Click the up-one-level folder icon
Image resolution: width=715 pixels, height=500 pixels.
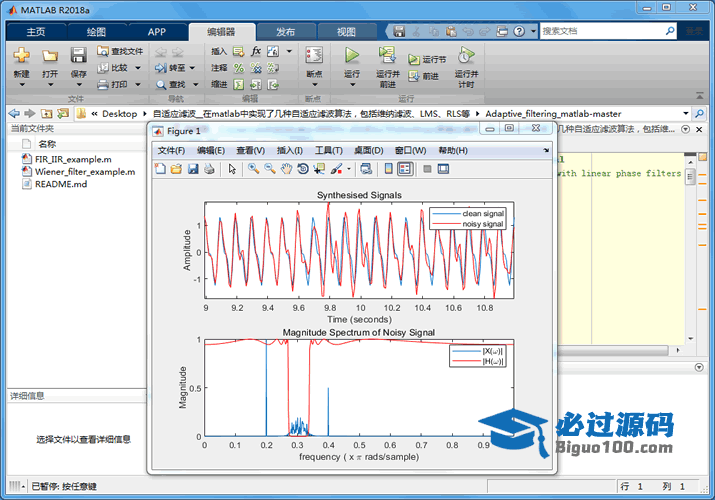click(47, 113)
